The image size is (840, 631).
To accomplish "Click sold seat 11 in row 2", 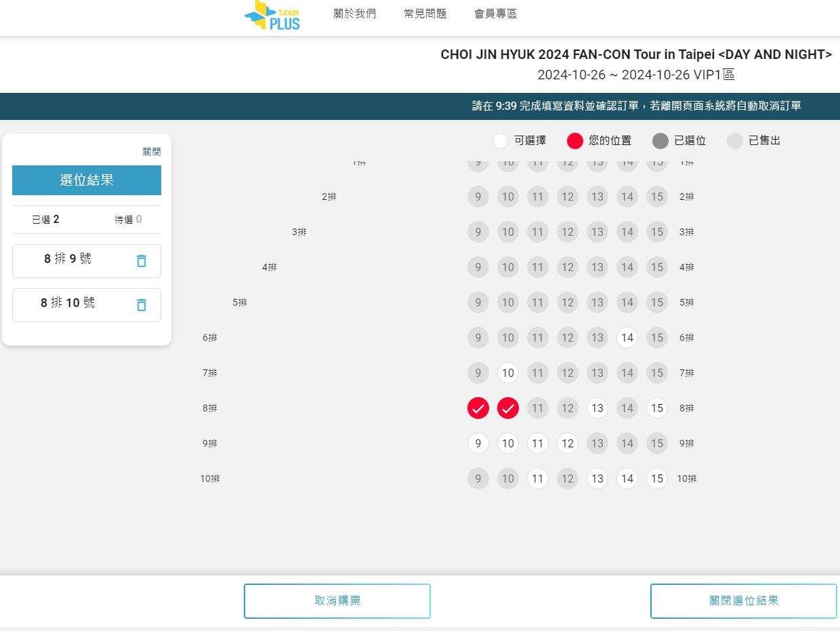I will coord(538,197).
